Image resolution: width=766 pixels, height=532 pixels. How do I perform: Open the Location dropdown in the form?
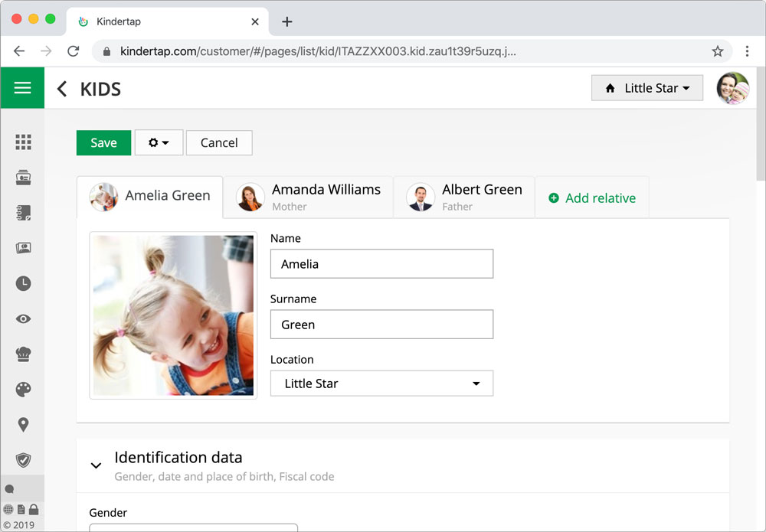click(x=381, y=383)
